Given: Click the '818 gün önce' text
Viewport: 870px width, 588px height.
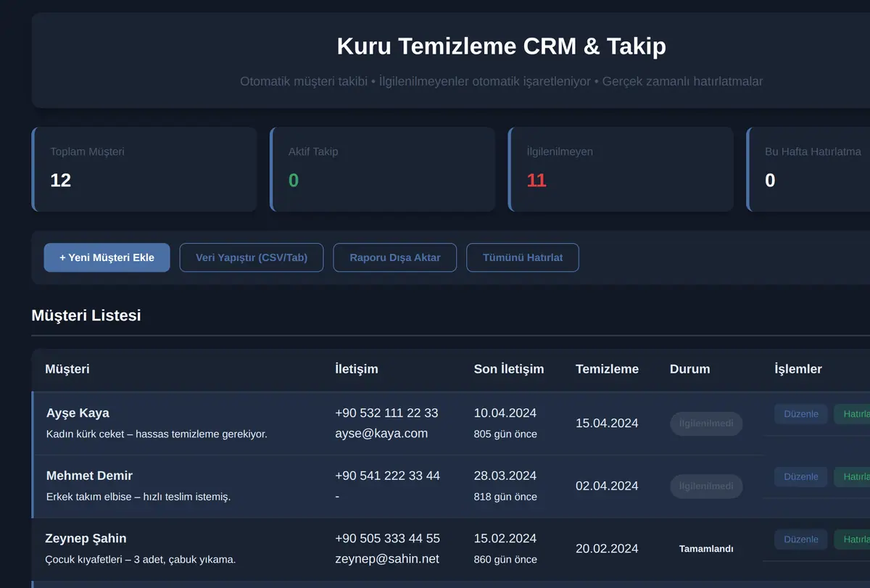Looking at the screenshot, I should tap(505, 497).
